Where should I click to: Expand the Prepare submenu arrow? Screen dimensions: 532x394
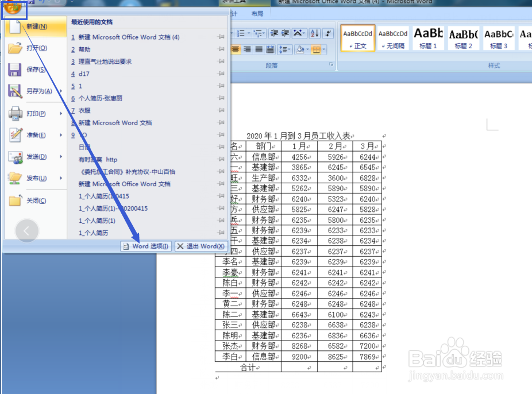pos(61,135)
